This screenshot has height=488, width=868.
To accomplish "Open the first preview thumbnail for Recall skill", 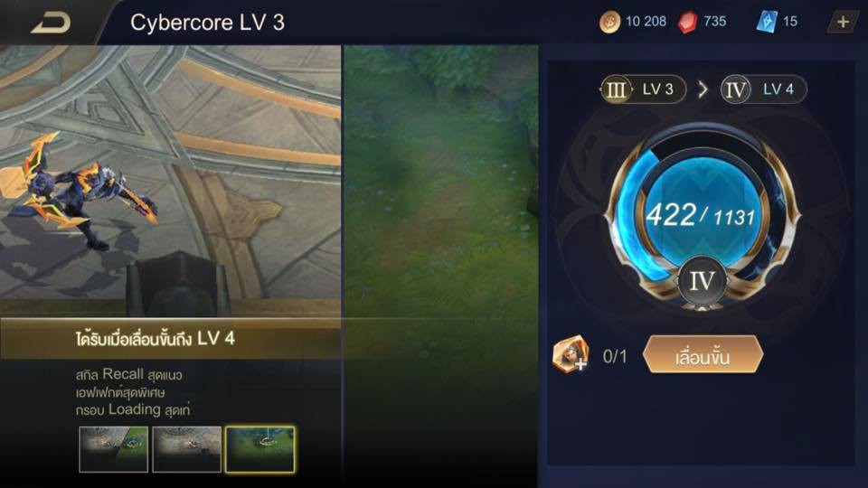I will pyautogui.click(x=114, y=449).
